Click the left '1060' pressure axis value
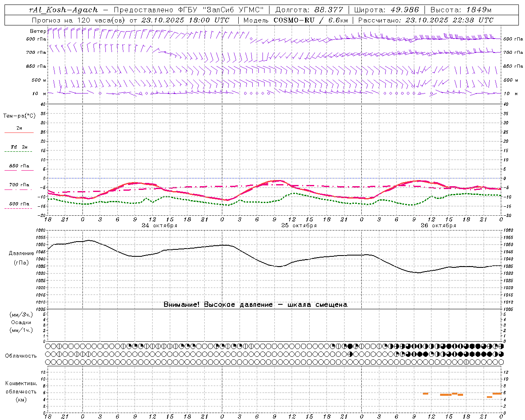The image size is (525, 420). click(40, 231)
